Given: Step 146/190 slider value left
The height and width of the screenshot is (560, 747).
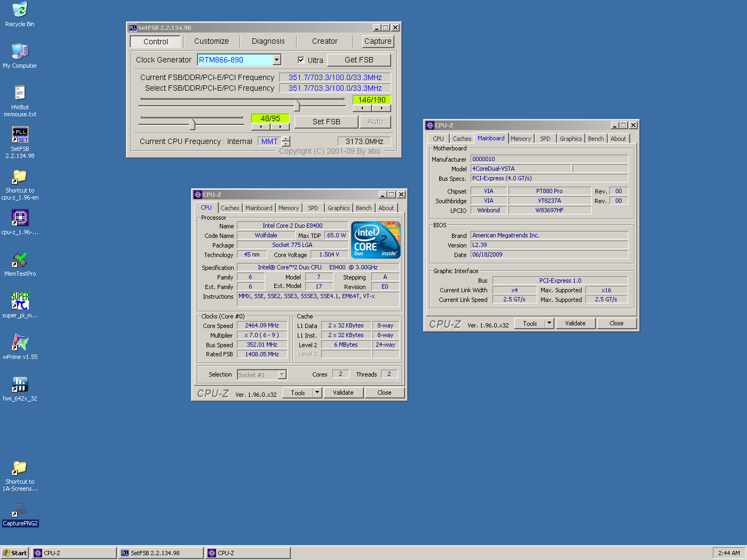Looking at the screenshot, I should (x=362, y=108).
